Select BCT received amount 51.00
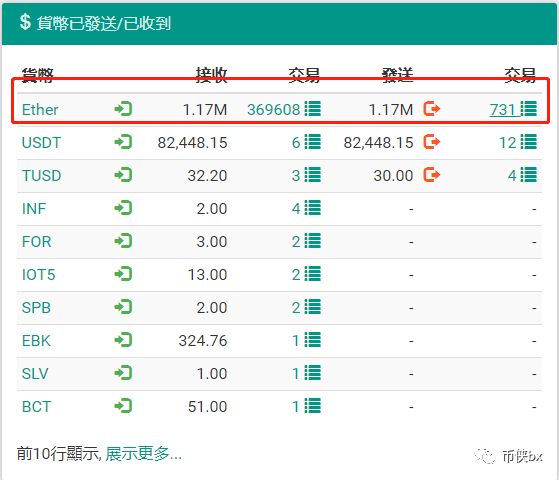559x480 pixels. pyautogui.click(x=207, y=407)
